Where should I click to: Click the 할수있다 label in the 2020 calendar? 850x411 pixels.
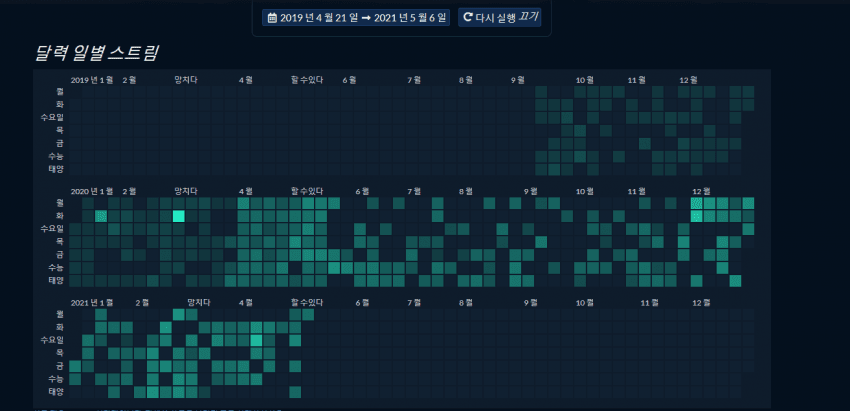pyautogui.click(x=307, y=191)
